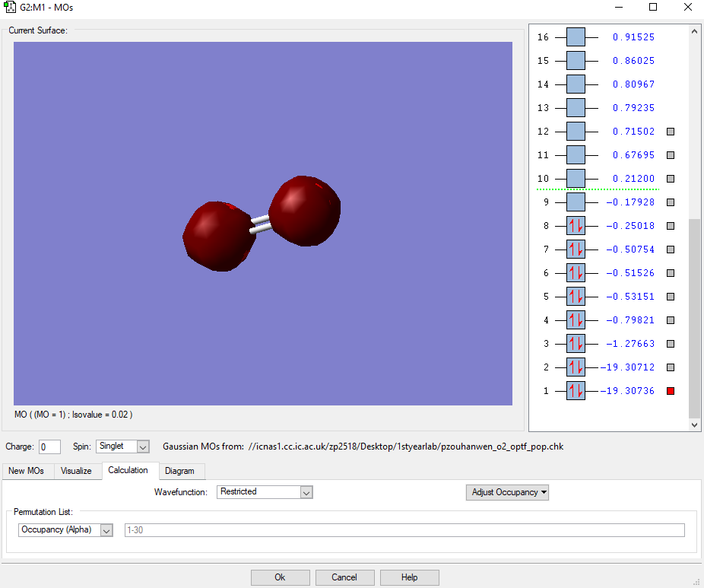Screen dimensions: 704x588
Task: Toggle the grey surface marker beside MO 12
Action: [x=671, y=132]
